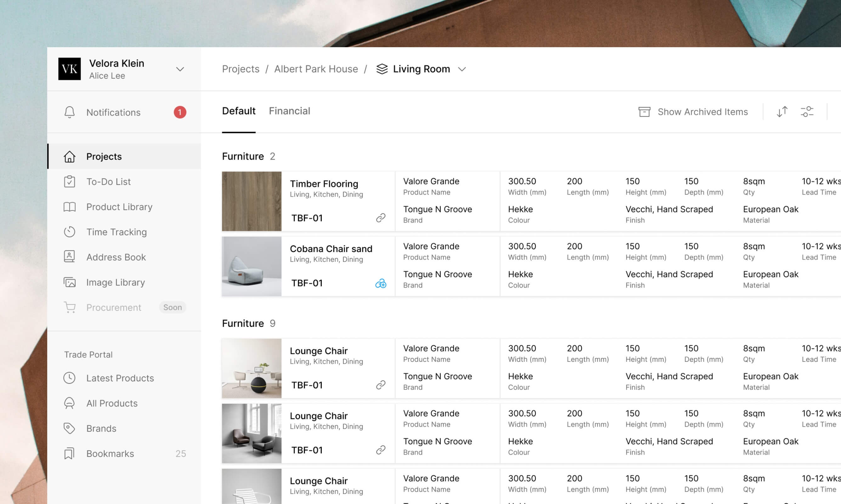Open Bookmarks in Trade Portal
This screenshot has height=504, width=841.
tap(110, 453)
